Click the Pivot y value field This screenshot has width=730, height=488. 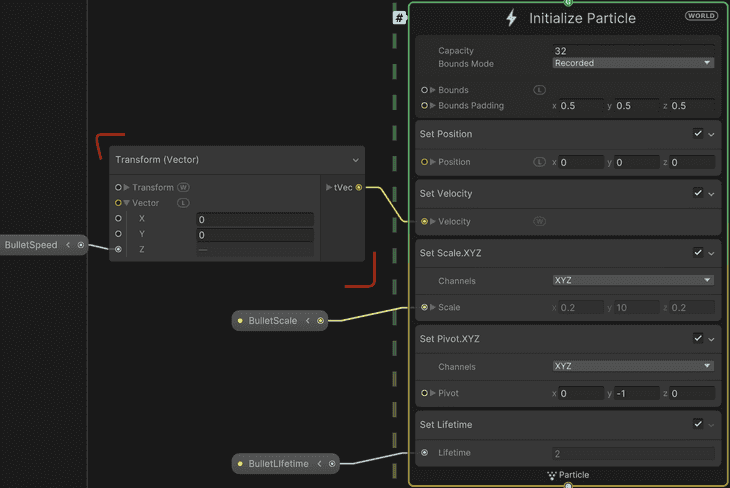pyautogui.click(x=636, y=393)
